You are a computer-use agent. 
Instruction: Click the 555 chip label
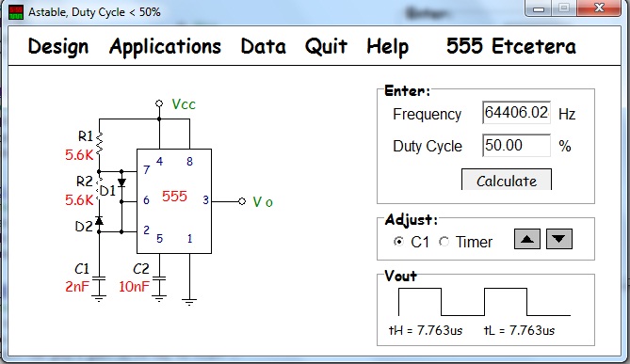coord(174,197)
